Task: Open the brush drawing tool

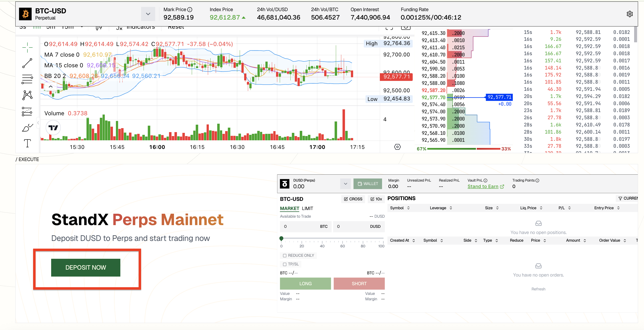Action: tap(27, 127)
